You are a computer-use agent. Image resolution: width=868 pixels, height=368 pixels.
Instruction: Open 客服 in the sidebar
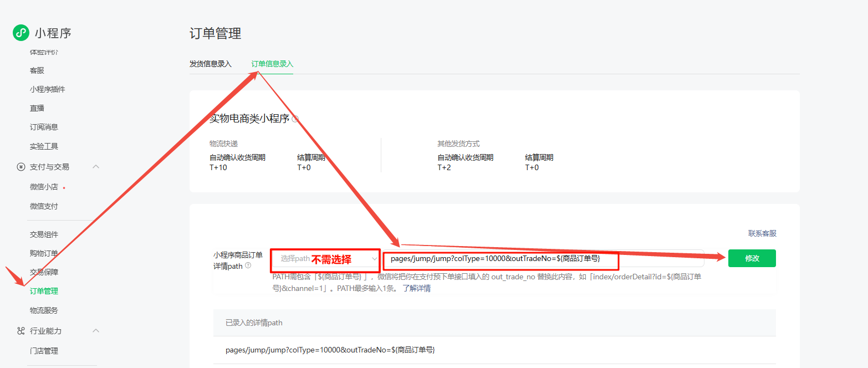click(37, 70)
